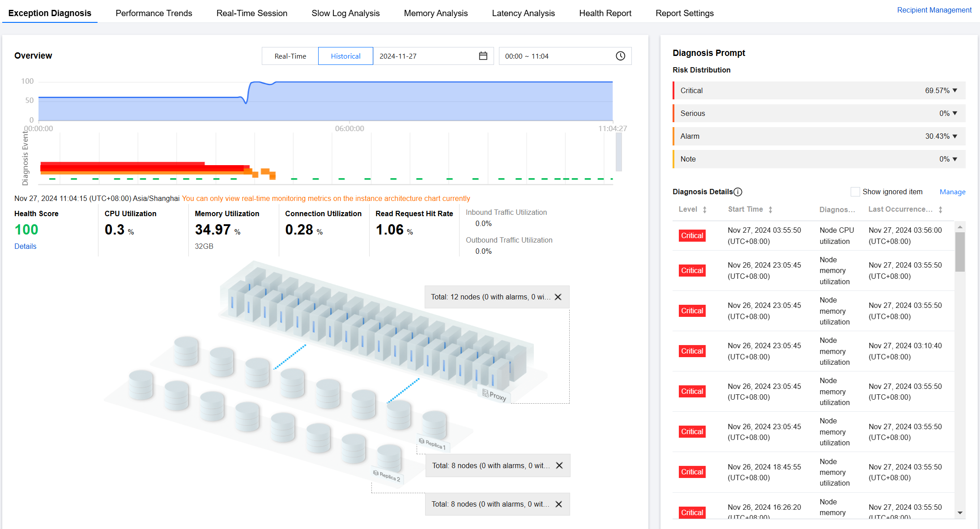The image size is (980, 529).
Task: Close the 12 nodes Proxy tooltip
Action: (x=558, y=297)
